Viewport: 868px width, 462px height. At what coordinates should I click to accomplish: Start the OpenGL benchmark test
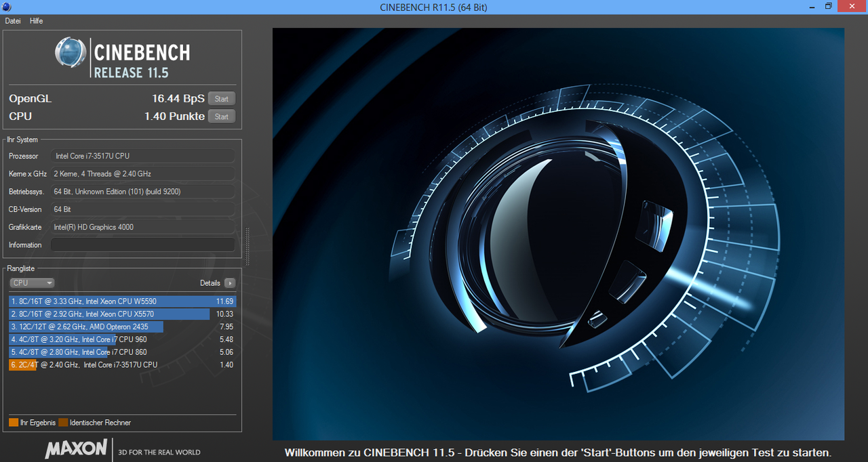[221, 99]
